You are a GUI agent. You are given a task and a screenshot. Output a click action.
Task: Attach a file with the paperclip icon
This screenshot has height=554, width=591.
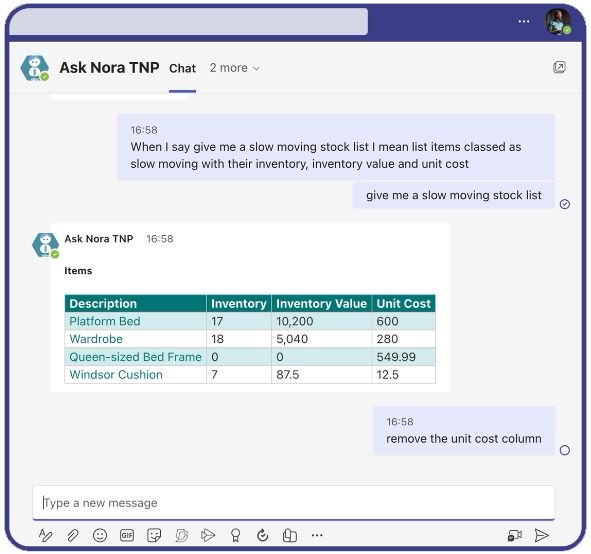coord(73,535)
